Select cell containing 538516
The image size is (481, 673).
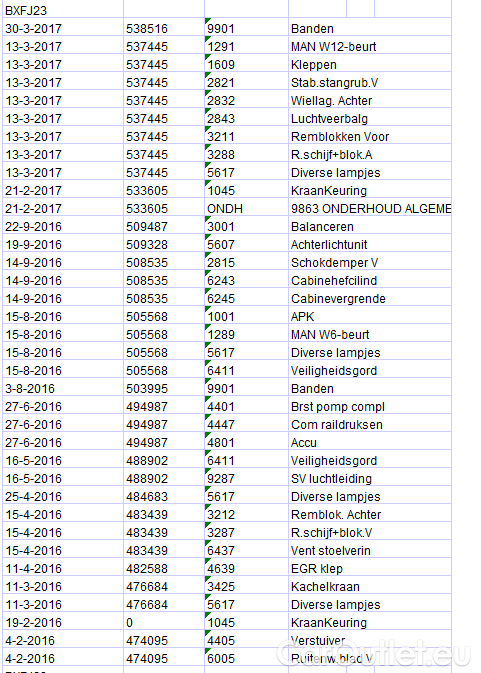pyautogui.click(x=164, y=28)
